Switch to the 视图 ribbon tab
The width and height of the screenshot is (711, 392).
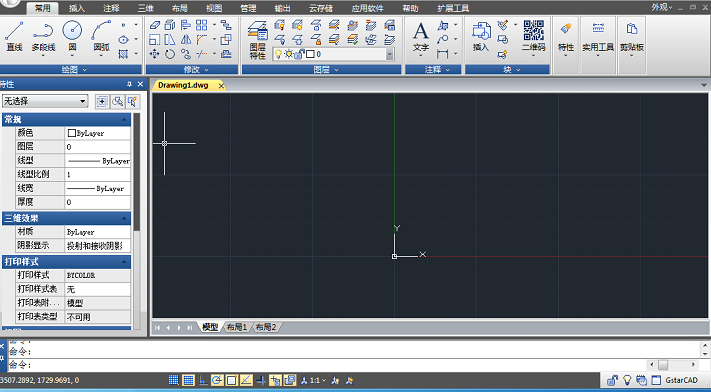coord(214,8)
